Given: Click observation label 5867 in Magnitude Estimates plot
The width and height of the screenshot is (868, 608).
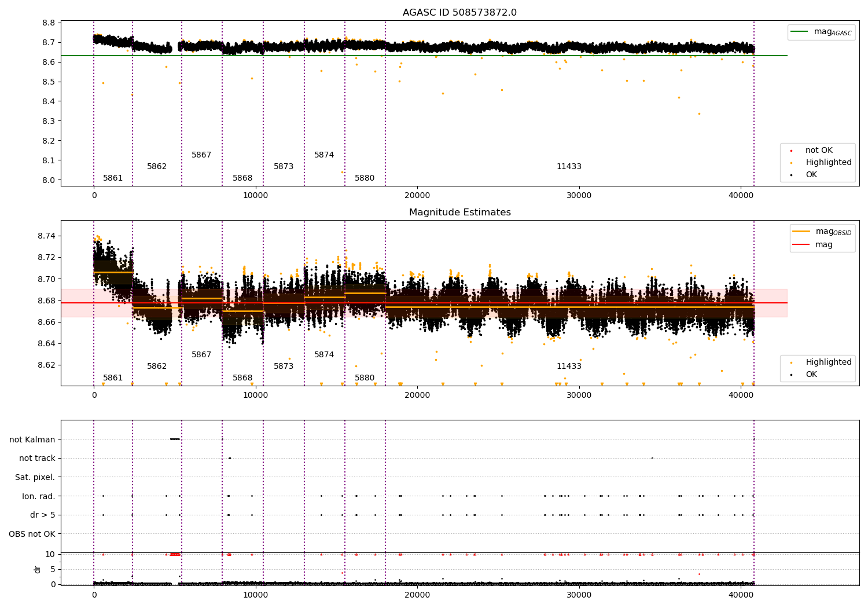Looking at the screenshot, I should [201, 355].
